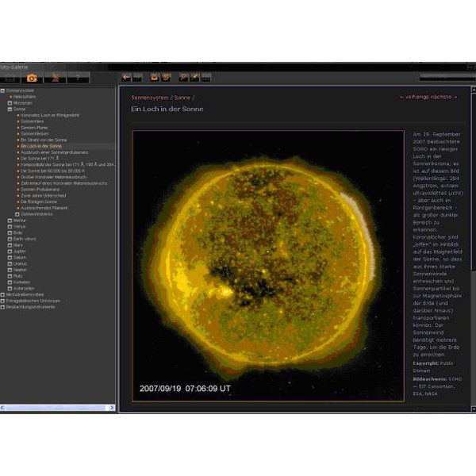Select Die Röntgen-Sonne entry
This screenshot has width=476, height=476.
(x=39, y=202)
